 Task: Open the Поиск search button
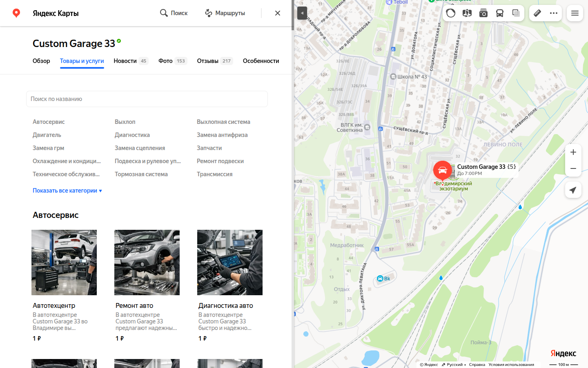click(x=174, y=13)
